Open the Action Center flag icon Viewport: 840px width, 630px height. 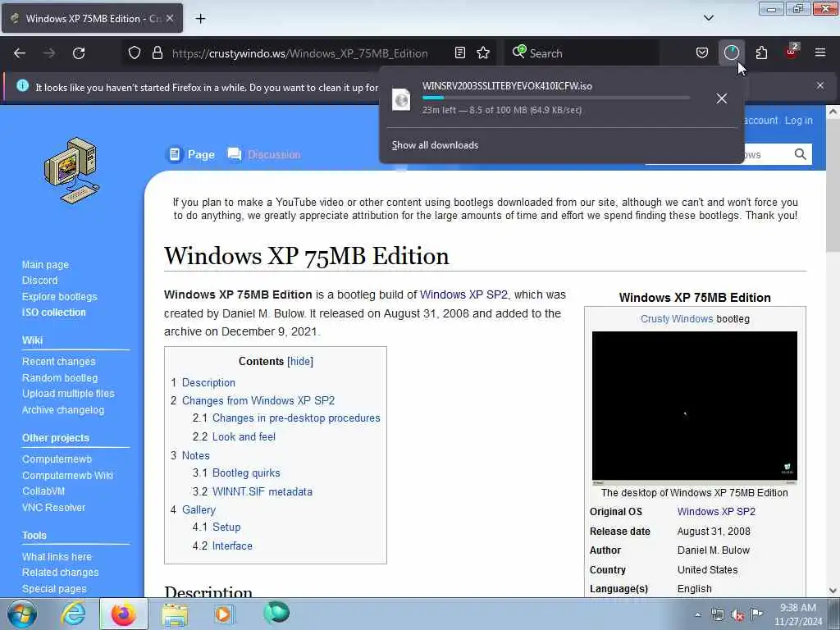[756, 614]
